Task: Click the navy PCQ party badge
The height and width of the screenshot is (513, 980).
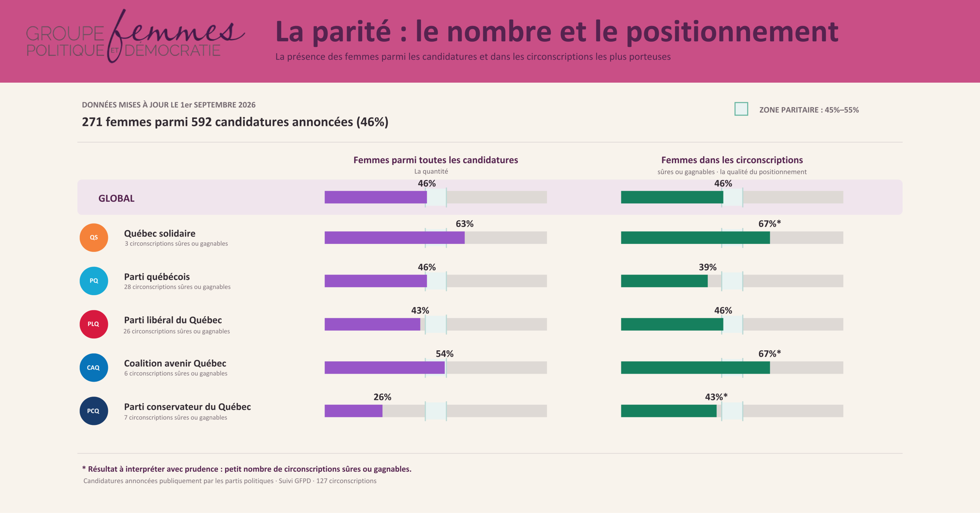Action: point(94,411)
